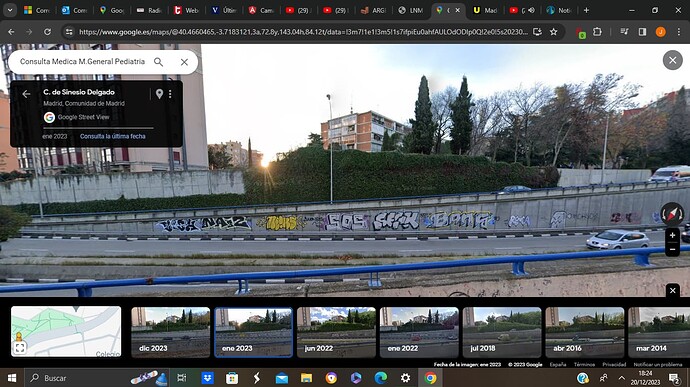
Task: Open the Extensions puzzle icon
Action: coord(597,32)
